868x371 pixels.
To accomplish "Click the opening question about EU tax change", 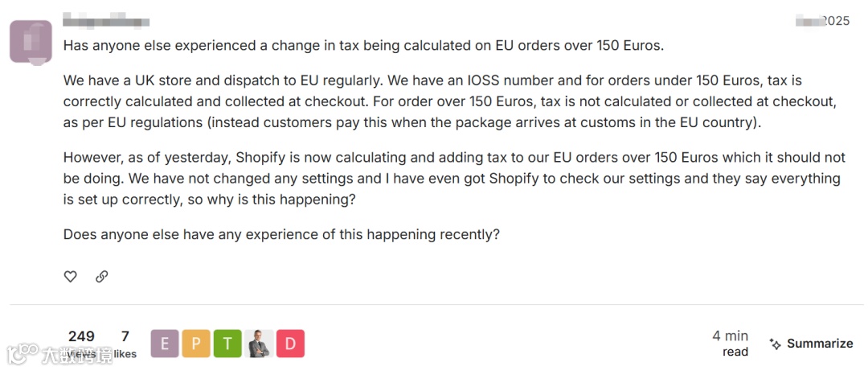I will pyautogui.click(x=363, y=46).
